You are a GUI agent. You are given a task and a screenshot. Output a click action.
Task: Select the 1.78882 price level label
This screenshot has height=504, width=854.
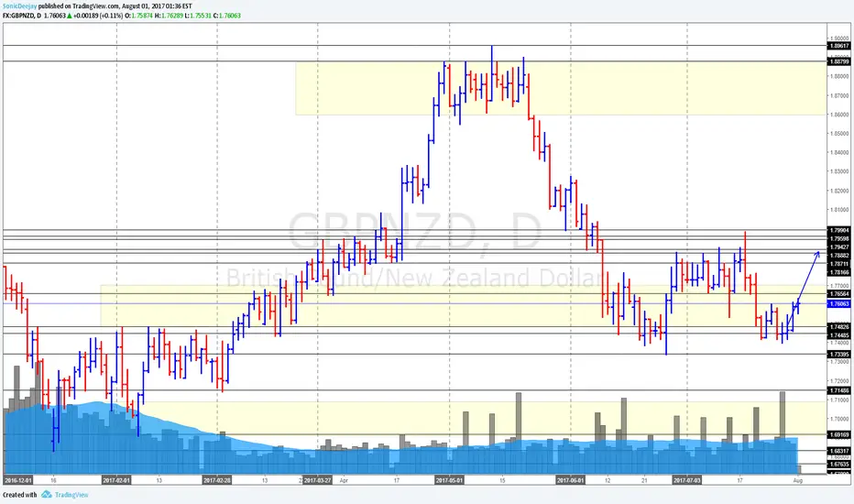(838, 255)
